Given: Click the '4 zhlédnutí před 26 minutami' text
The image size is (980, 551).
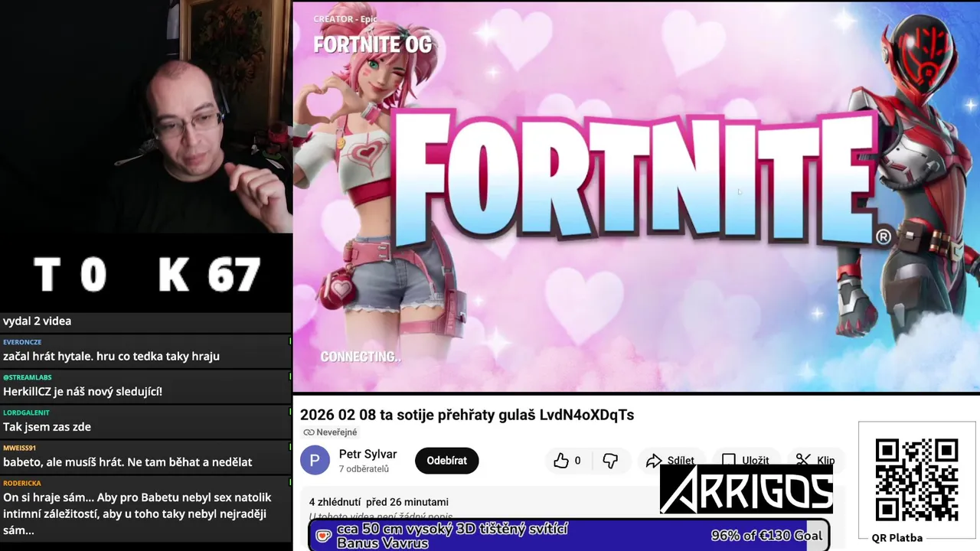Looking at the screenshot, I should coord(379,502).
